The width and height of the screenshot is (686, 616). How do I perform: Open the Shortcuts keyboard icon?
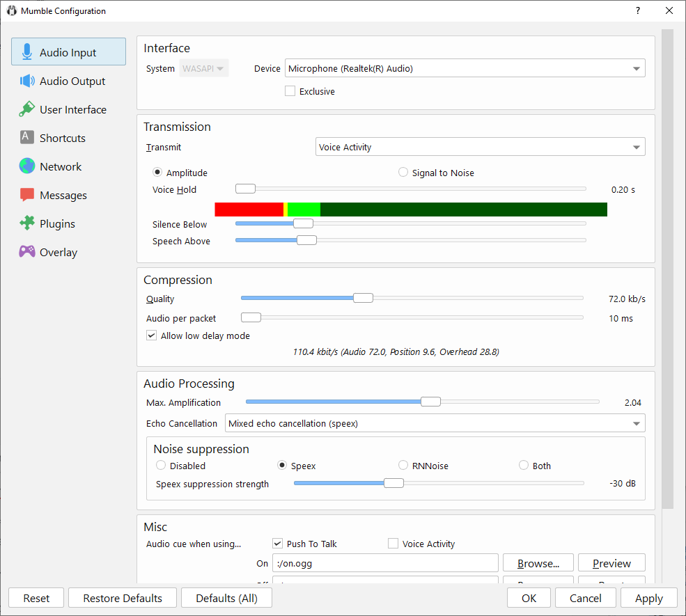27,138
